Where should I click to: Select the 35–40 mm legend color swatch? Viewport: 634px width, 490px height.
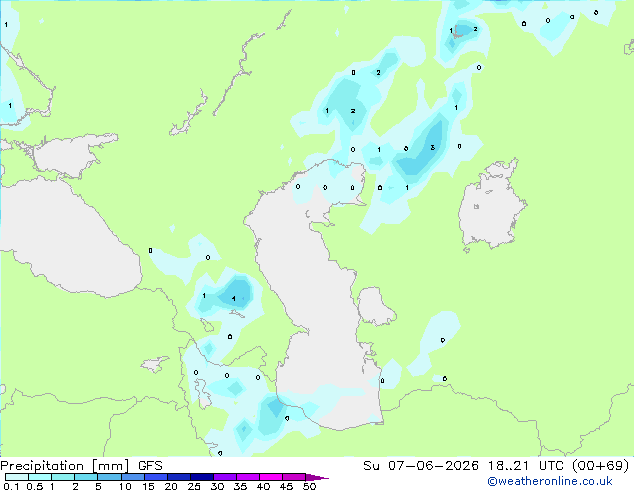click(x=247, y=477)
